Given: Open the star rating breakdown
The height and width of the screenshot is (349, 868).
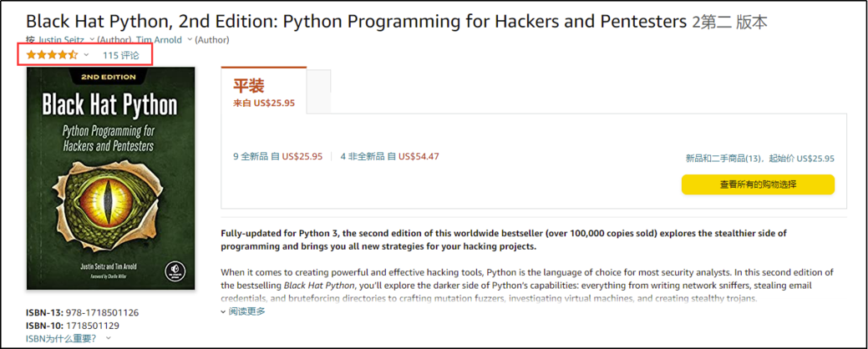Looking at the screenshot, I should [52, 55].
